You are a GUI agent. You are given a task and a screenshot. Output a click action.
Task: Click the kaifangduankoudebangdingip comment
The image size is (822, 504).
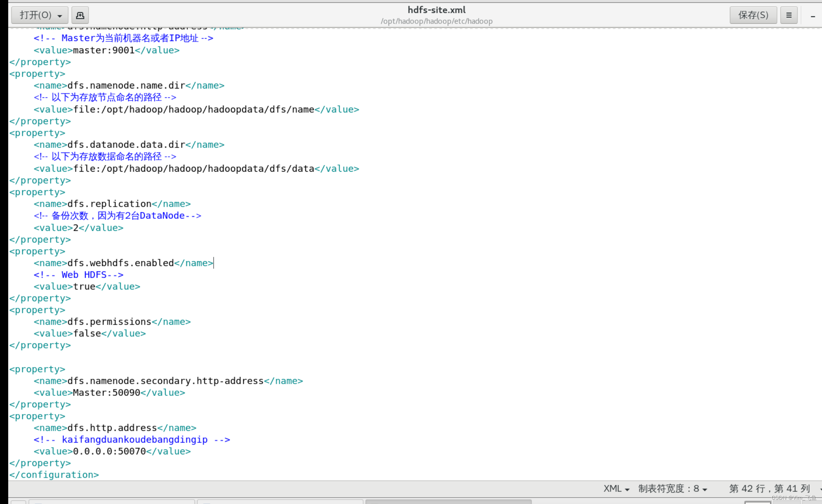click(132, 440)
